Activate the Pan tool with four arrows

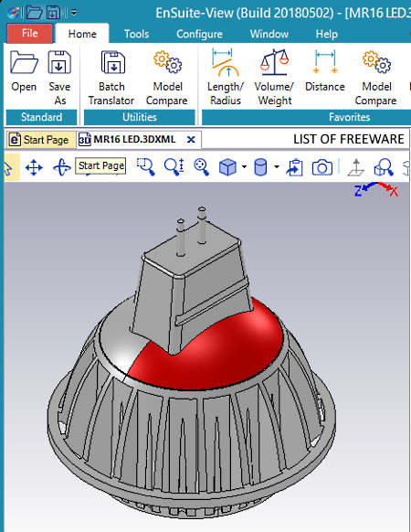34,167
